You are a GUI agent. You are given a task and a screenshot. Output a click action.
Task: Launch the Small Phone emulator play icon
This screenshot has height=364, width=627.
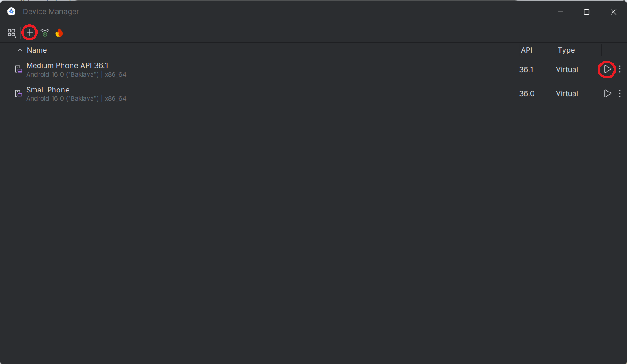pyautogui.click(x=607, y=93)
